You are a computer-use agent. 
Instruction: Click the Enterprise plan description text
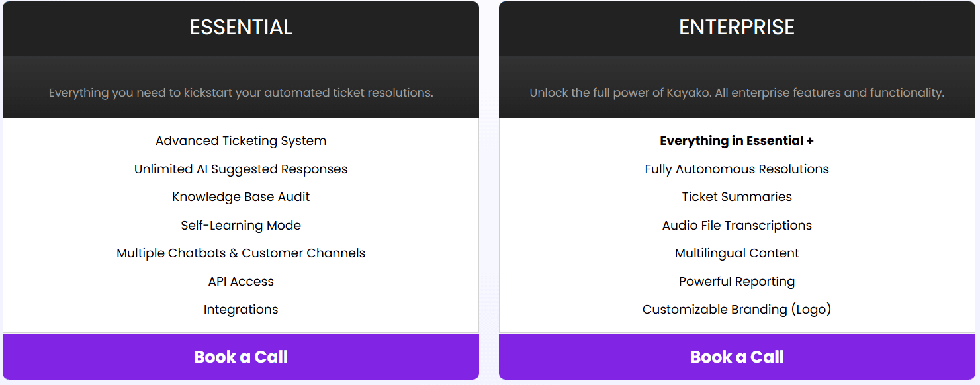736,93
